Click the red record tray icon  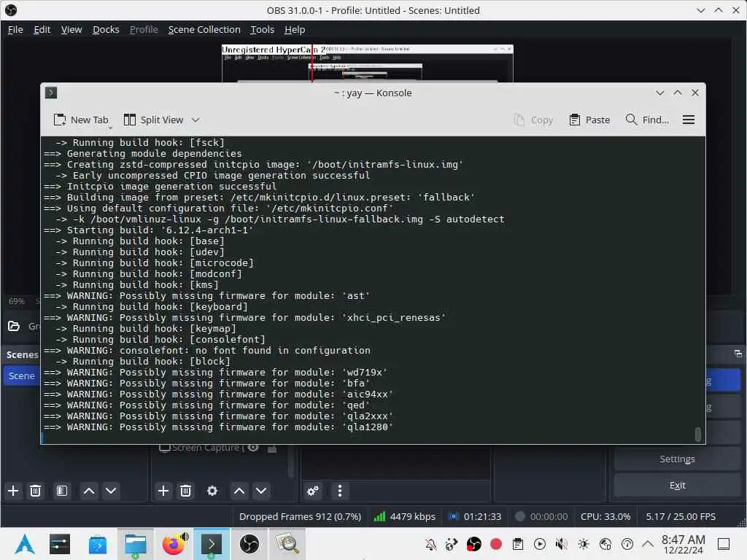coord(496,544)
